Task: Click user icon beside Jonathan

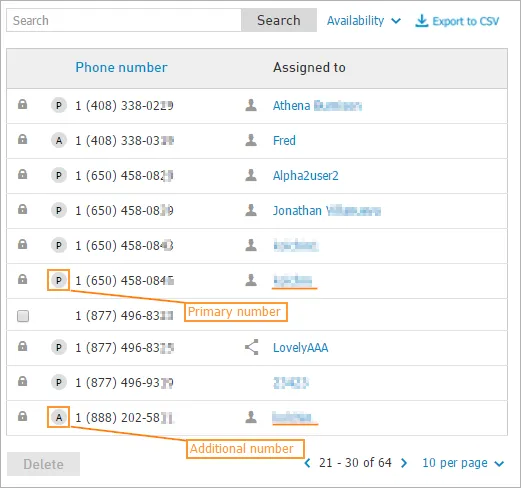Action: click(x=251, y=210)
